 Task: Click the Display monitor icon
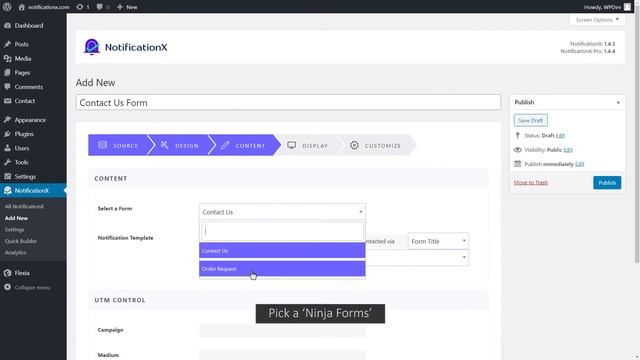(x=291, y=145)
